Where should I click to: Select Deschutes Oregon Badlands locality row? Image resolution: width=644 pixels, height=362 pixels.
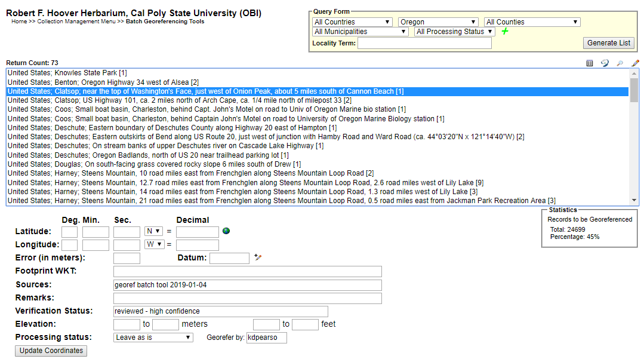(x=318, y=155)
